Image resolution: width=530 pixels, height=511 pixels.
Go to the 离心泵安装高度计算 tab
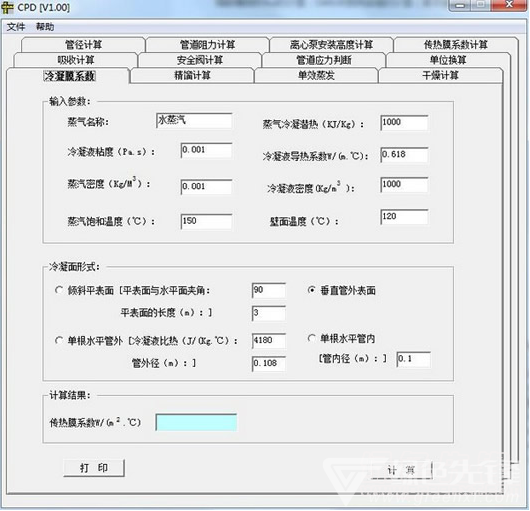pyautogui.click(x=331, y=44)
